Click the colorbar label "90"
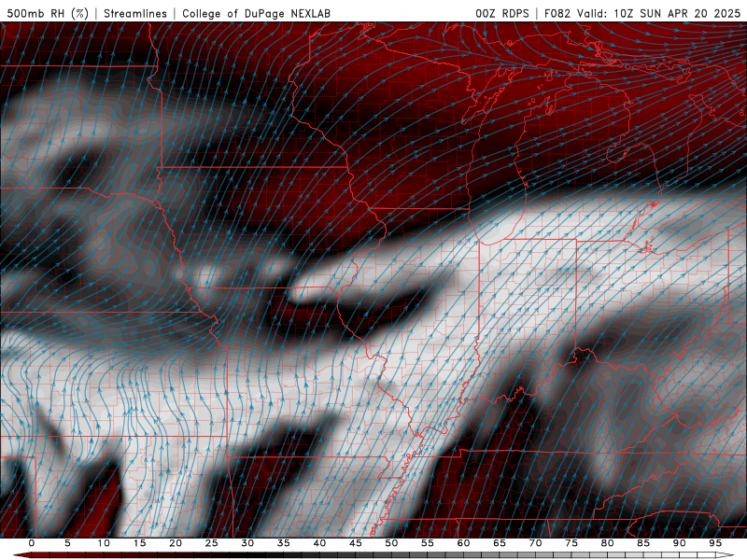Viewport: 747px width, 560px height. pos(680,543)
